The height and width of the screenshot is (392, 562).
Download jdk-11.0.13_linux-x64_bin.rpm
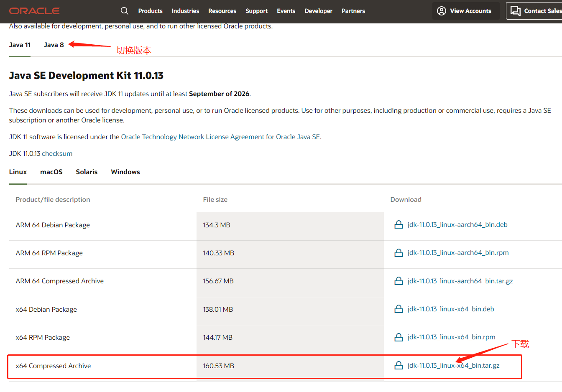pyautogui.click(x=451, y=337)
